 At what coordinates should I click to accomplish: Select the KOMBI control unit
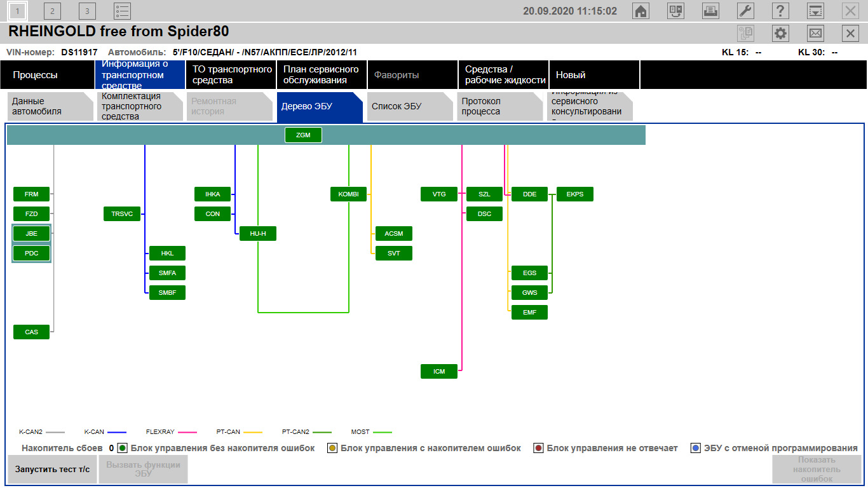click(x=349, y=194)
